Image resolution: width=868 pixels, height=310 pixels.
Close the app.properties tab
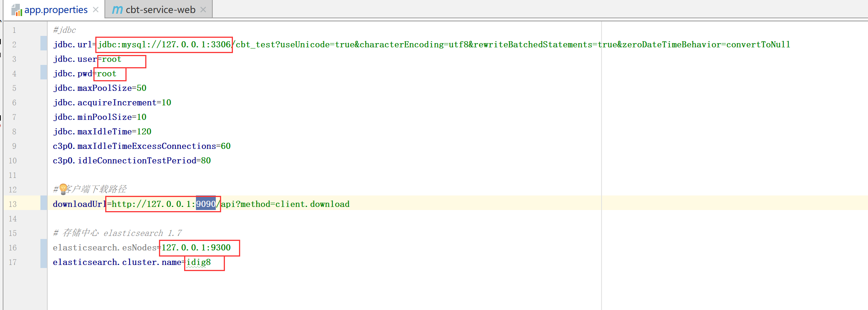click(x=96, y=10)
